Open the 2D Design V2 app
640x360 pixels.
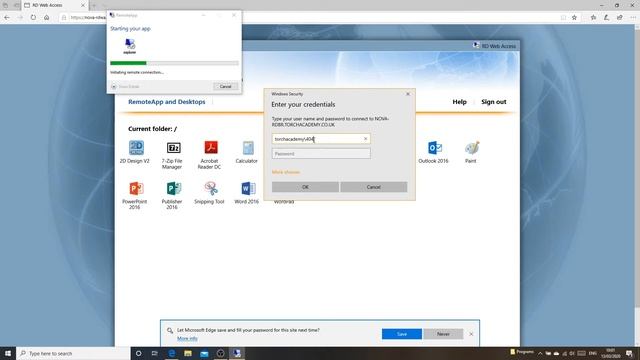[x=135, y=152]
